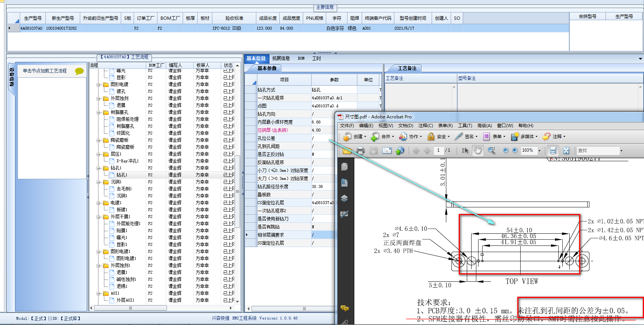This screenshot has height=325, width=644.
Task: Select the 工艺备注 tab
Action: (407, 69)
